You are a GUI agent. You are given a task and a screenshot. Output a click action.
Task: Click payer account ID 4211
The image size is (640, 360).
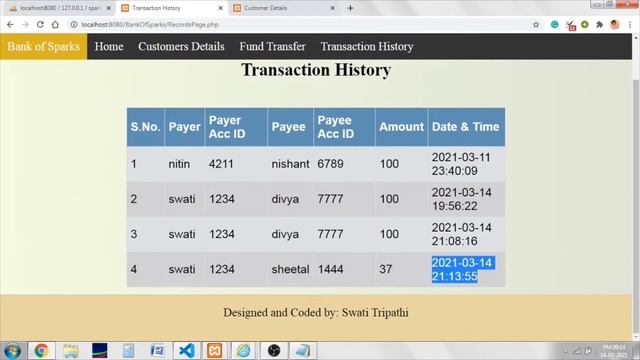click(221, 164)
